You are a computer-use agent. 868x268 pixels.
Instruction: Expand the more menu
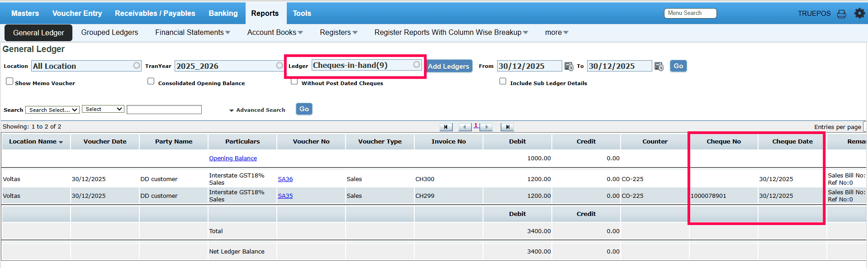pos(557,33)
